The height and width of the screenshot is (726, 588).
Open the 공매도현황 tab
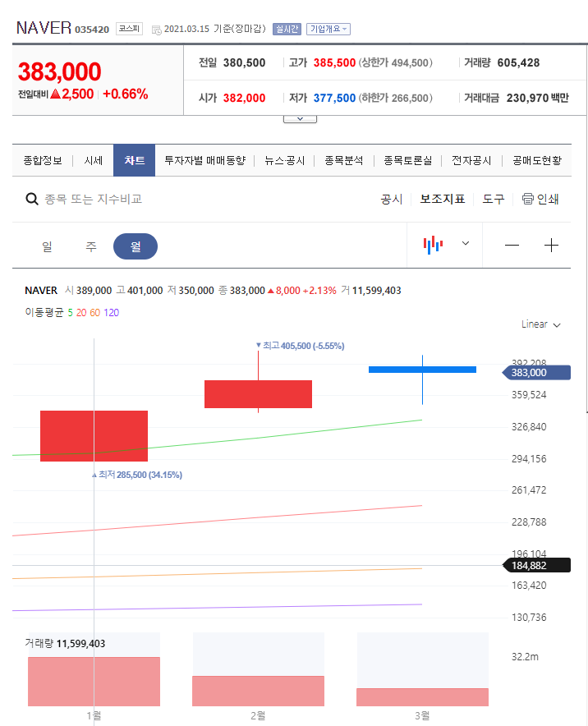click(537, 161)
